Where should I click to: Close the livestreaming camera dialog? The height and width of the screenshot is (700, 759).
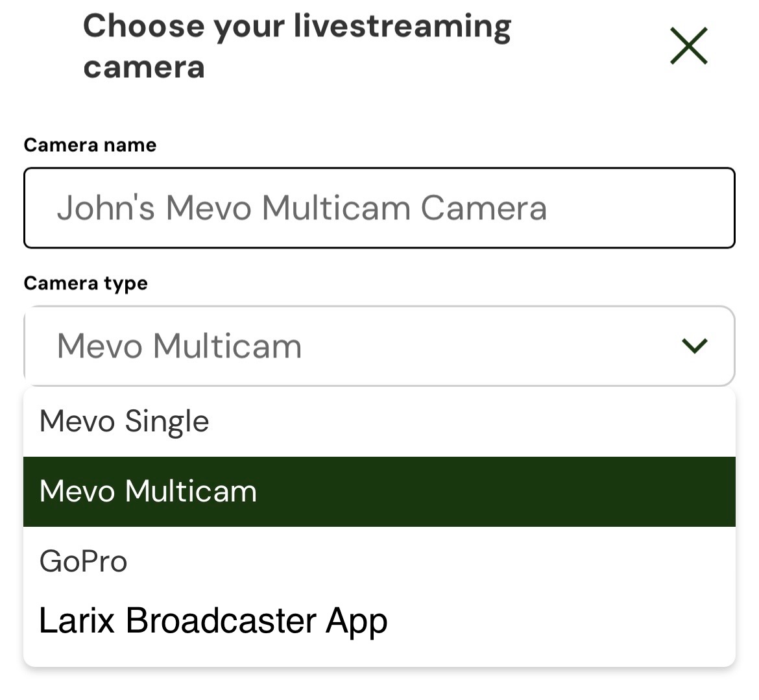pos(688,46)
